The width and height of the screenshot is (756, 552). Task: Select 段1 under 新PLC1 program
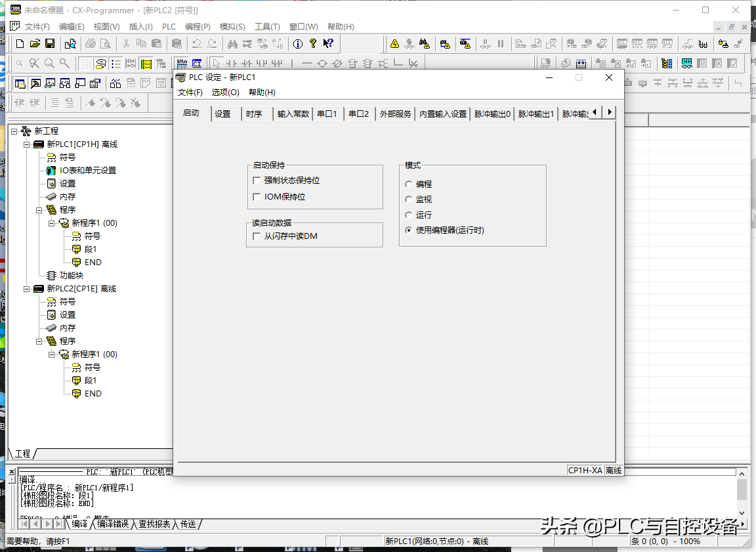tap(91, 249)
